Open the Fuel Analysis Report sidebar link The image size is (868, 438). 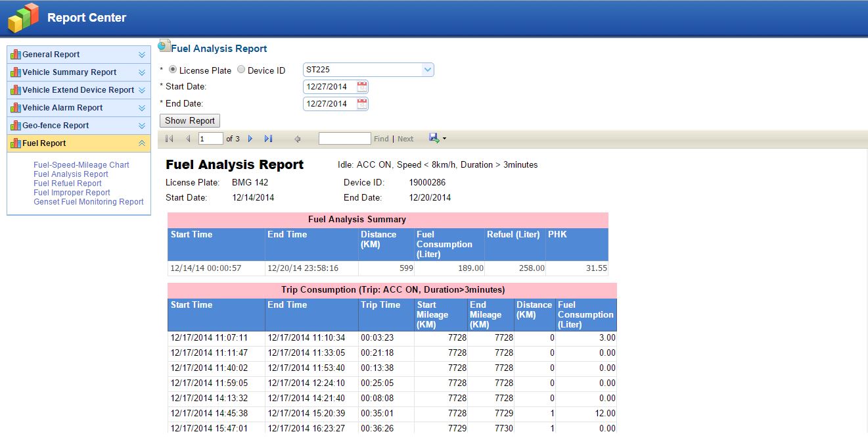click(x=71, y=174)
